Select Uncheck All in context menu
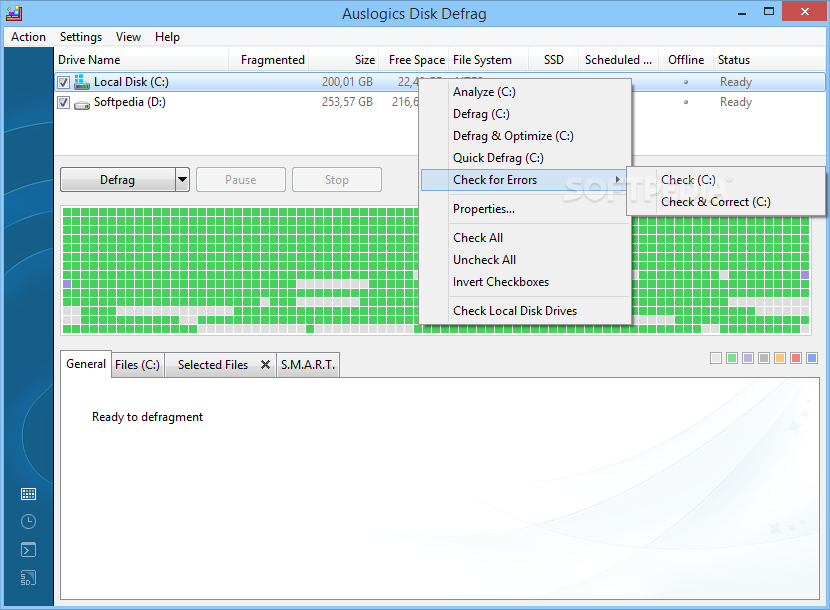 (x=526, y=259)
